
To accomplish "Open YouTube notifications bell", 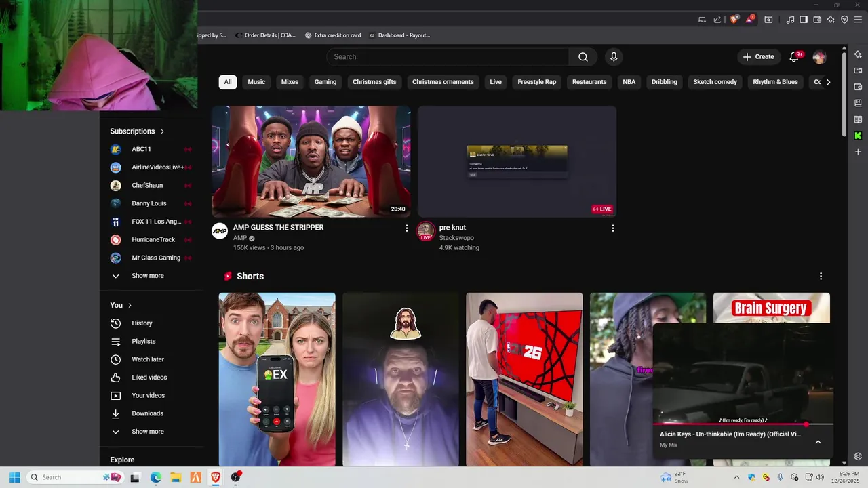I will [794, 57].
